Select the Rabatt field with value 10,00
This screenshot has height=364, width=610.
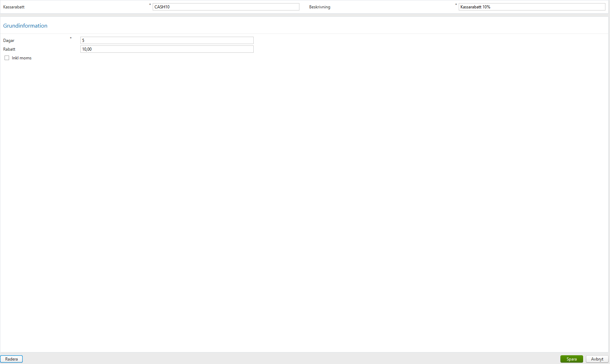coord(167,49)
